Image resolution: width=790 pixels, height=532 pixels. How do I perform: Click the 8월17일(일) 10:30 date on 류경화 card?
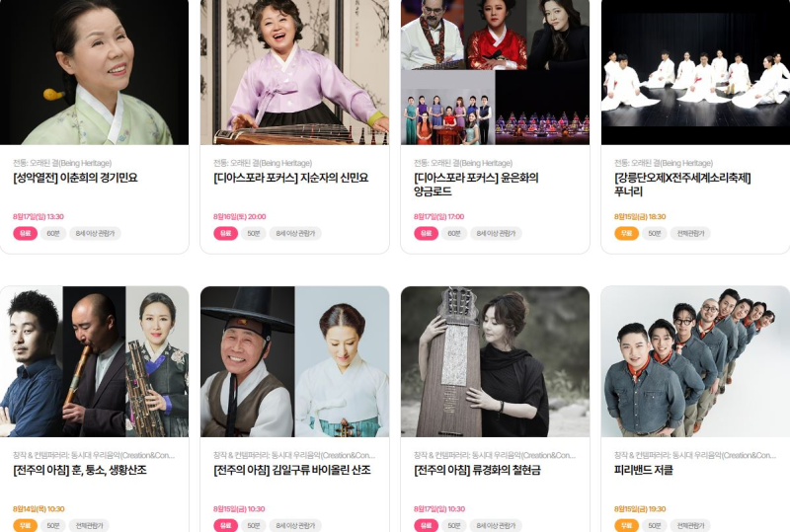coord(439,509)
